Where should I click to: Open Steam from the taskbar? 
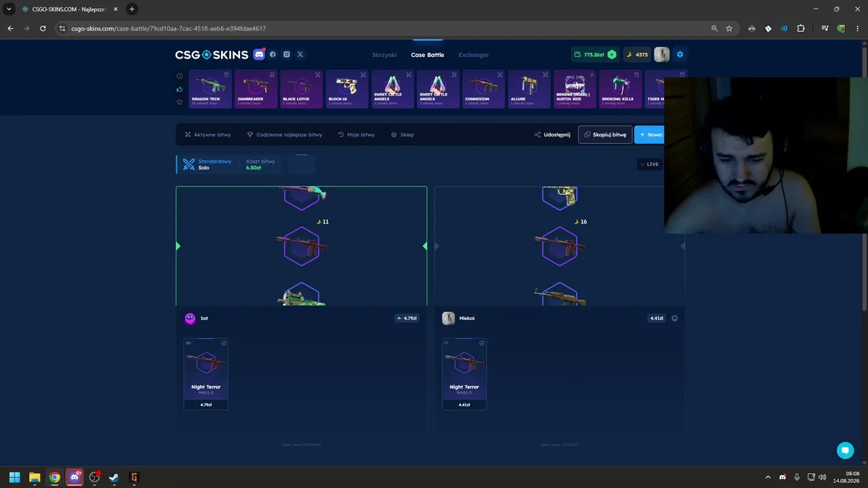click(x=114, y=477)
